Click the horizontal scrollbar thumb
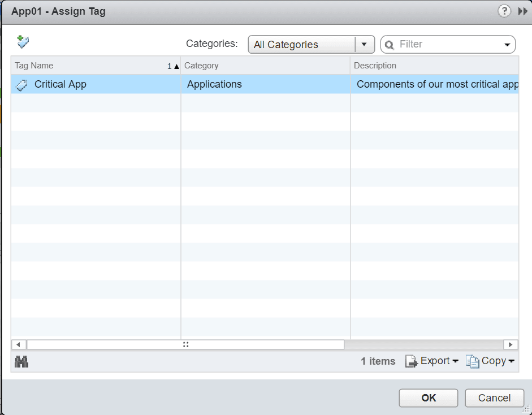Viewport: 532px width, 415px height. point(185,345)
